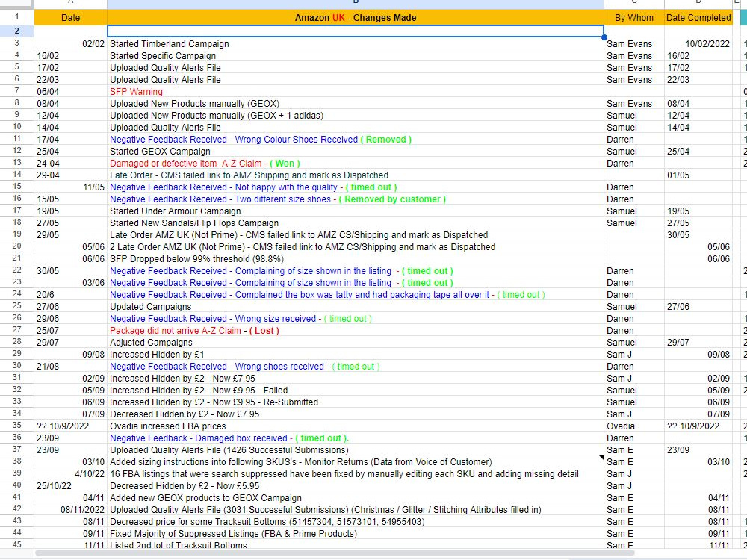Select 'Two different size shoes' feedback cell
The width and height of the screenshot is (747, 560).
(356, 199)
